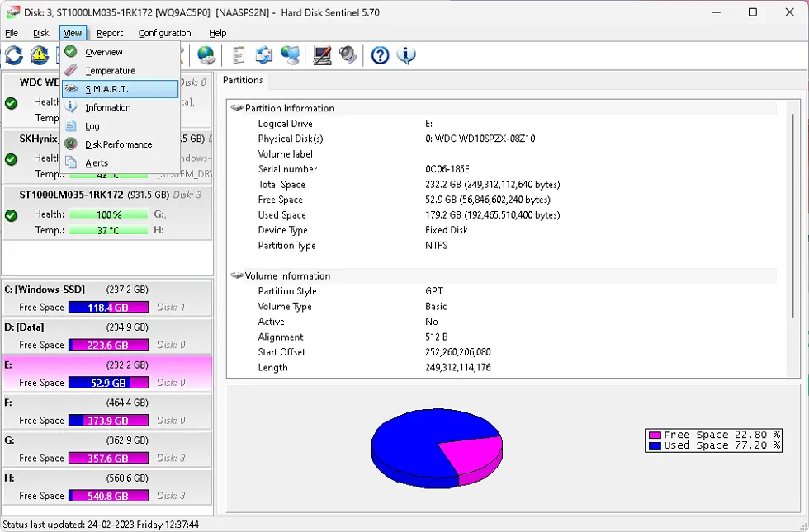The height and width of the screenshot is (532, 809).
Task: Collapse the Volume Information section
Action: click(x=237, y=276)
